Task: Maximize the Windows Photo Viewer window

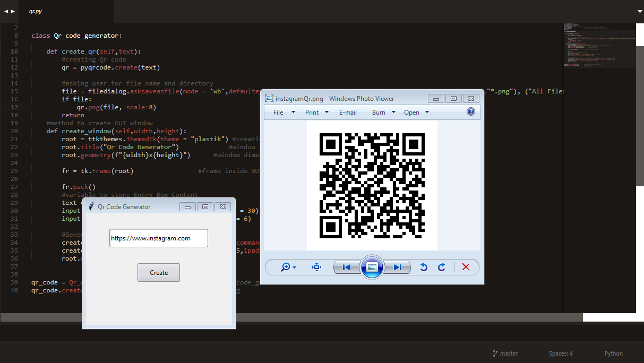Action: (x=454, y=98)
